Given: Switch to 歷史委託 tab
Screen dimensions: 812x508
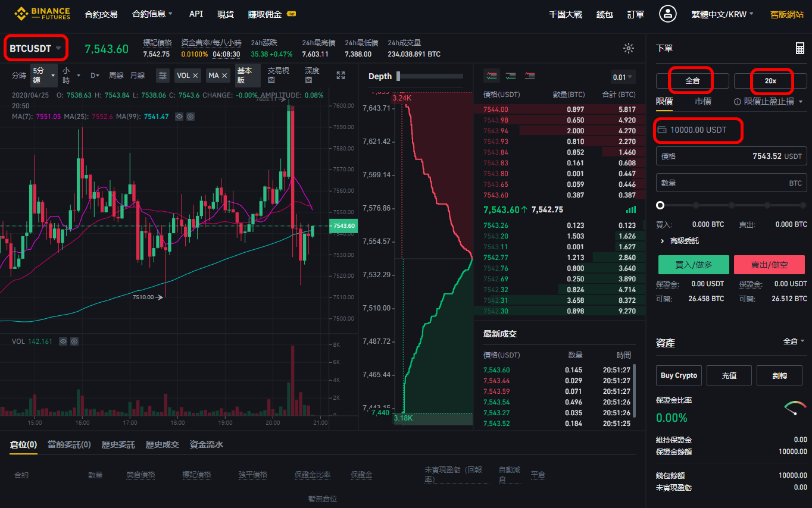Looking at the screenshot, I should tap(118, 444).
